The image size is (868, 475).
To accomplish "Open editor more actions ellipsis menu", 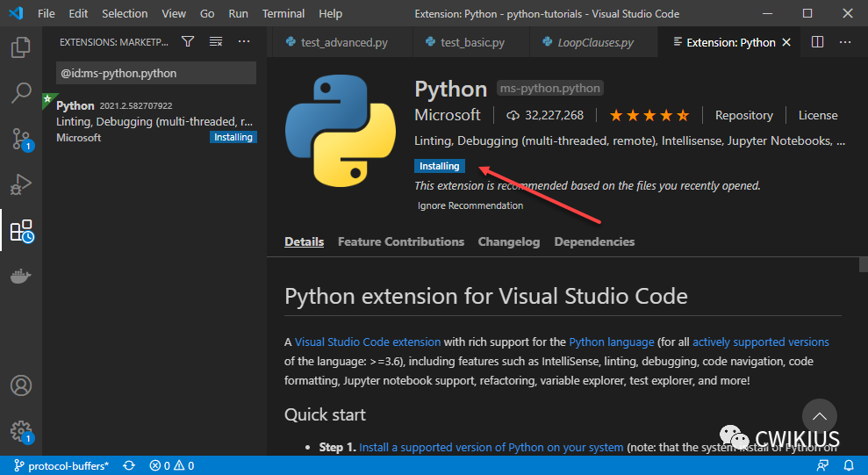I will (x=845, y=42).
